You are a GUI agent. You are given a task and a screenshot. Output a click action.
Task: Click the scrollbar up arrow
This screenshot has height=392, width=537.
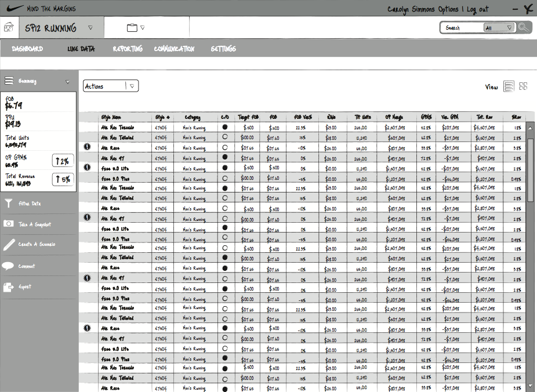click(530, 128)
